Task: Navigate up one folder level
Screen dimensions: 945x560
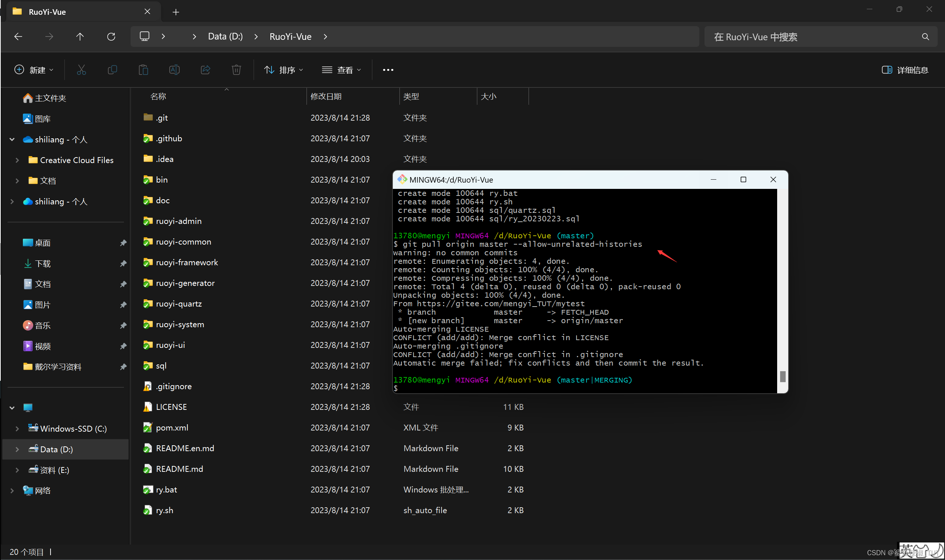Action: coord(80,37)
